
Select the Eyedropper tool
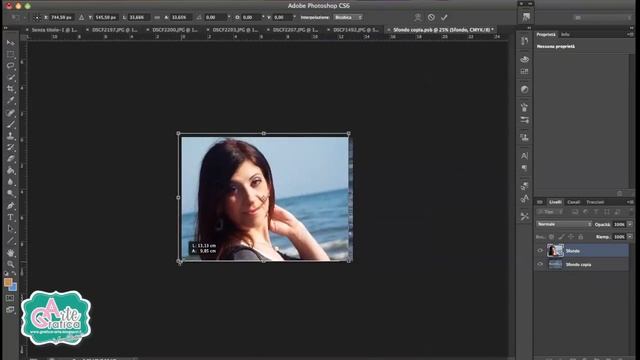[11, 100]
